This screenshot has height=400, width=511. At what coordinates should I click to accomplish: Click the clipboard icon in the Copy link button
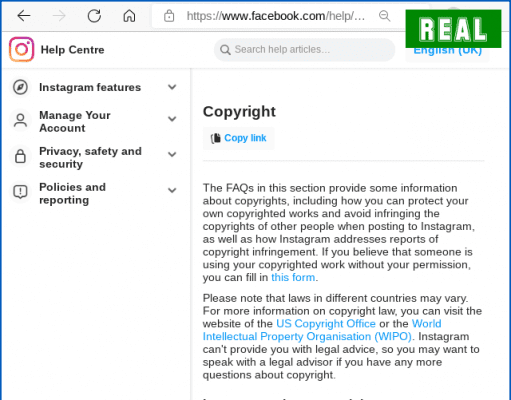tap(215, 138)
